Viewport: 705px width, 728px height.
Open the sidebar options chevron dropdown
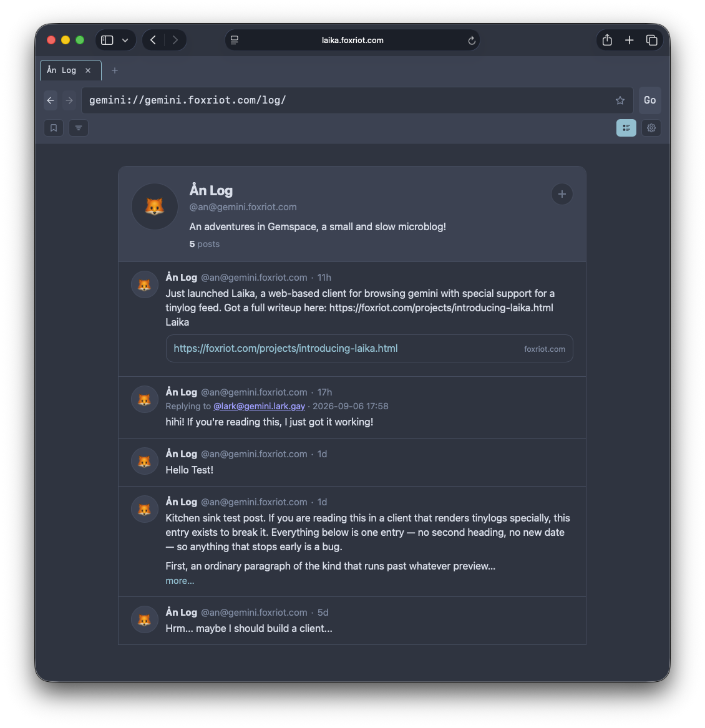point(125,41)
